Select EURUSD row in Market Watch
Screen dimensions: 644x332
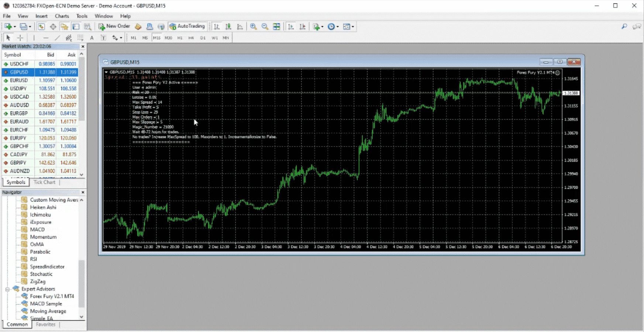click(40, 80)
